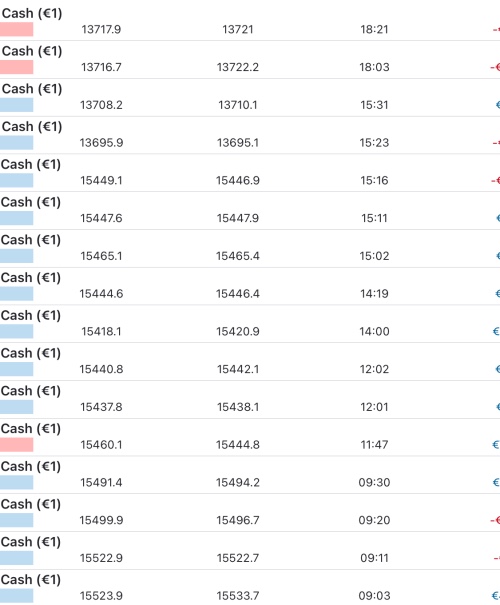Select the red marker beside opening price 13716.7
Viewport: 500px width, 605px height.
tap(17, 67)
